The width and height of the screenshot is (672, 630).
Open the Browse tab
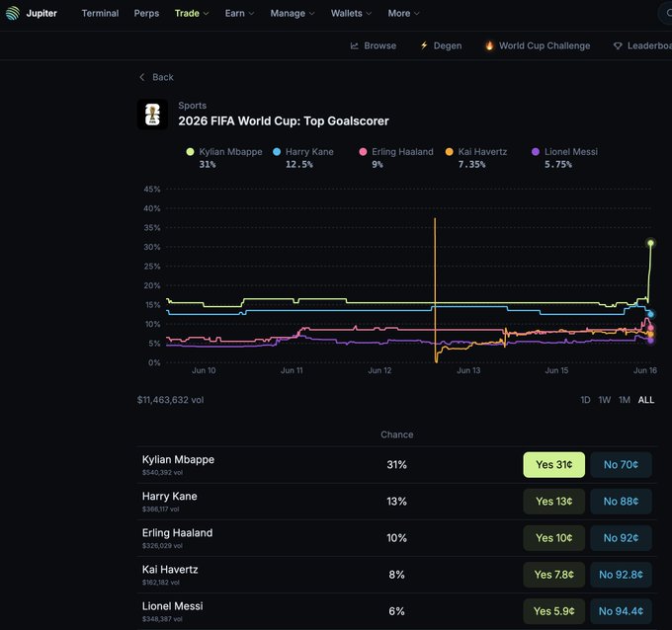click(373, 45)
